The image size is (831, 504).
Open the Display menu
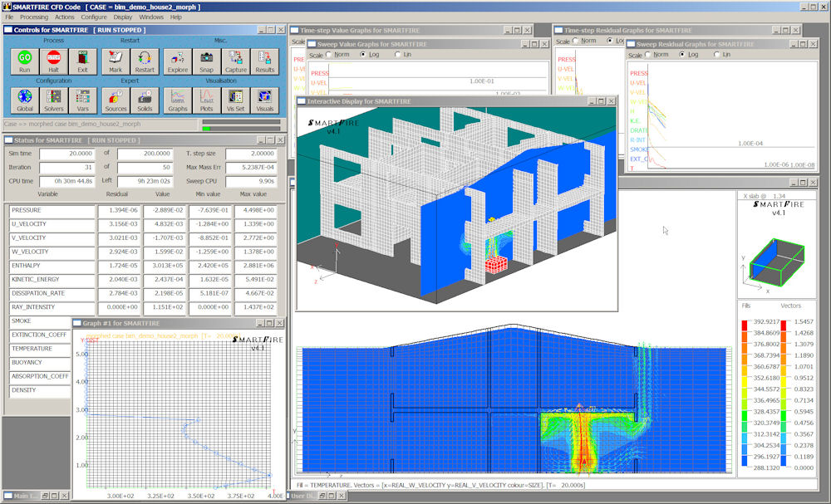click(x=123, y=17)
